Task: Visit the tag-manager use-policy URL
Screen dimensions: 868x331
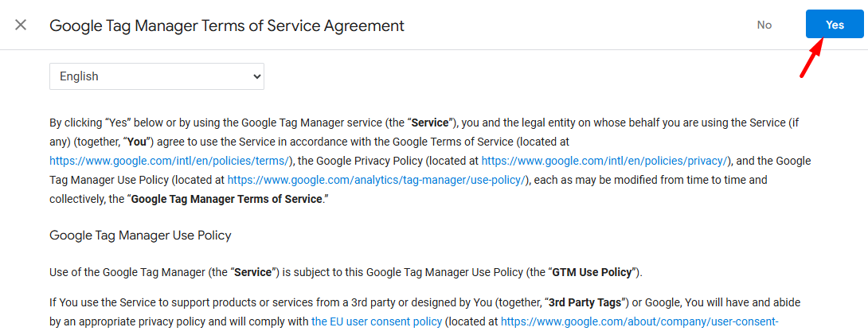Action: click(376, 180)
